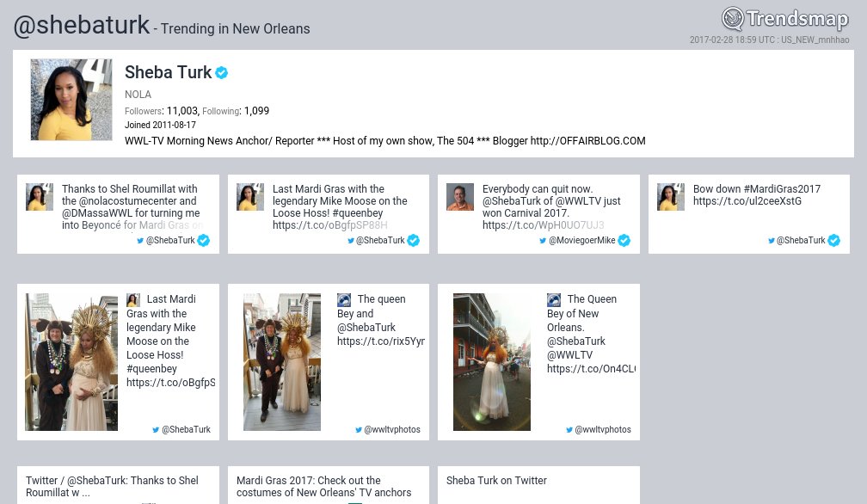Viewport: 867px width, 504px height.
Task: Click Twitter bird icon on 'The queen Bey and' card
Action: 359,430
